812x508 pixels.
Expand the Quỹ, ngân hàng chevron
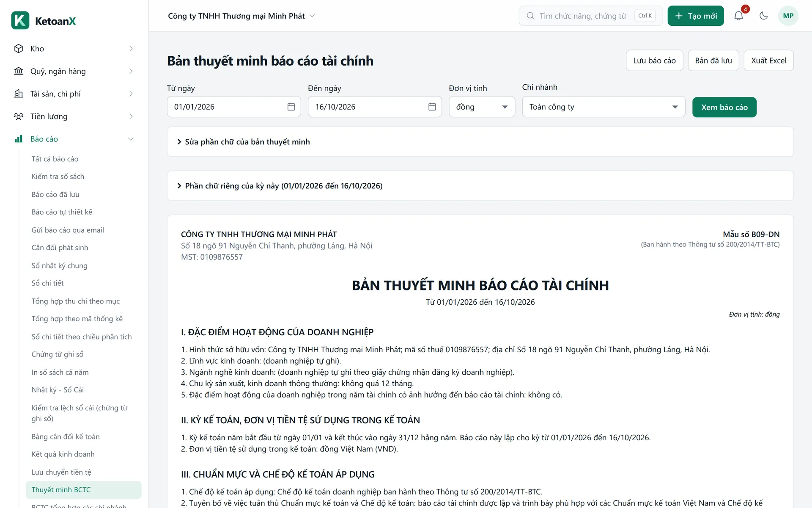point(131,71)
